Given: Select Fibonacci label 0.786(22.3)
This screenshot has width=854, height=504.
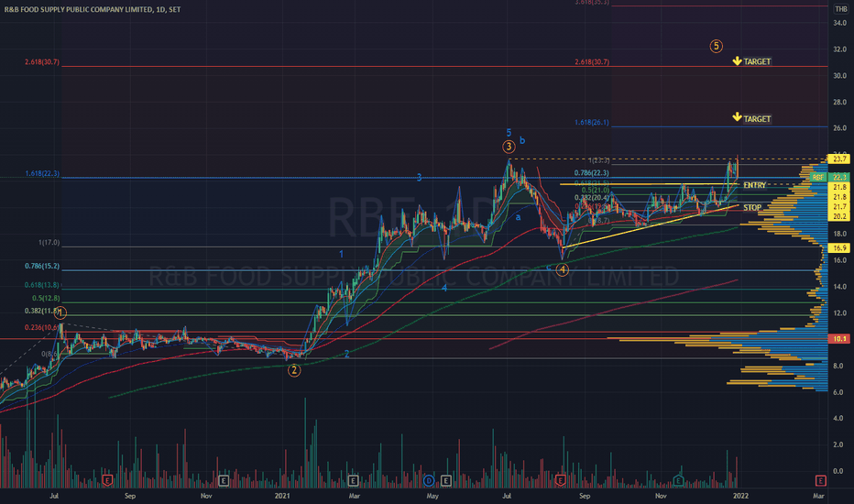Looking at the screenshot, I should click(x=592, y=173).
